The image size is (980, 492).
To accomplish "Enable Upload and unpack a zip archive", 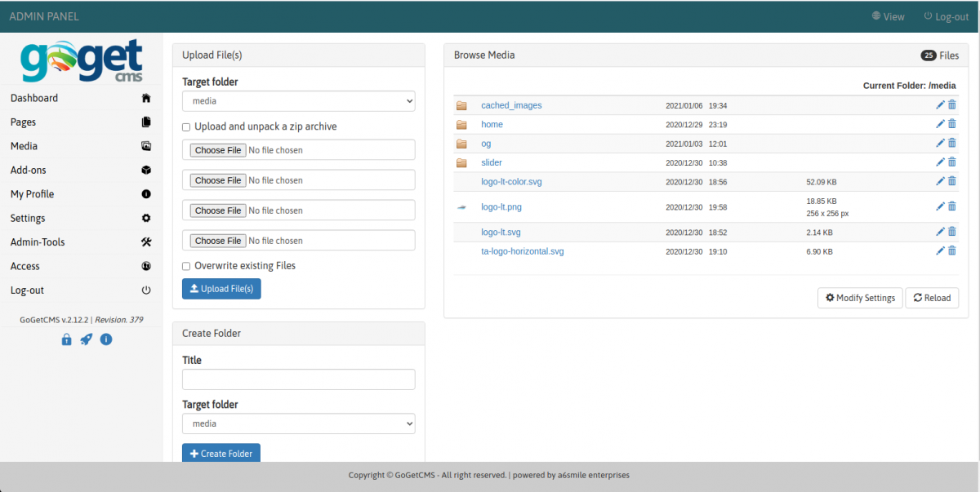I will (186, 127).
